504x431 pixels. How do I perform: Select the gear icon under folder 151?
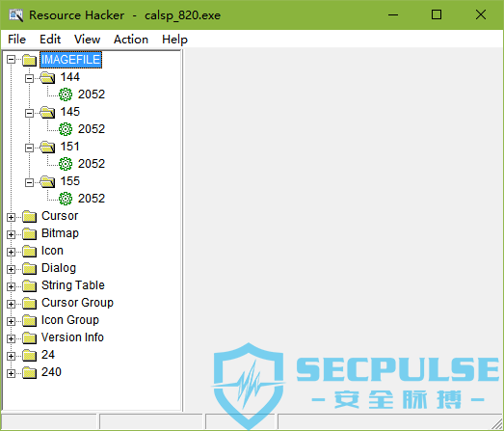[x=66, y=164]
